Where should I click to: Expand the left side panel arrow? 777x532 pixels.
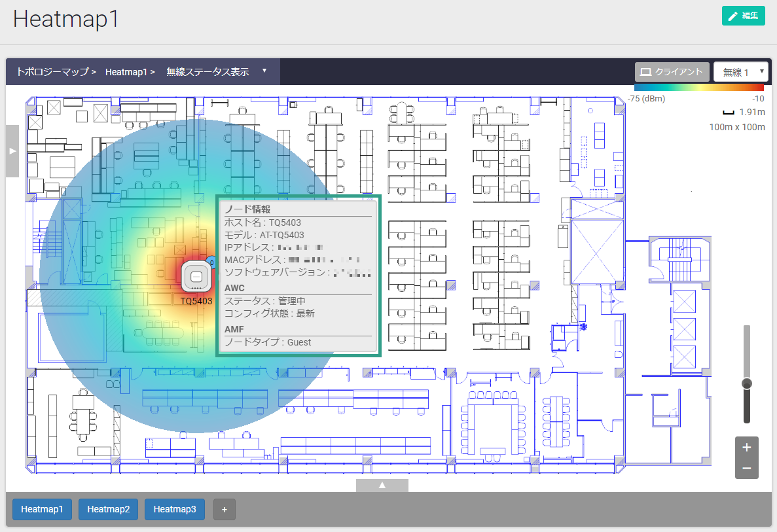12,151
